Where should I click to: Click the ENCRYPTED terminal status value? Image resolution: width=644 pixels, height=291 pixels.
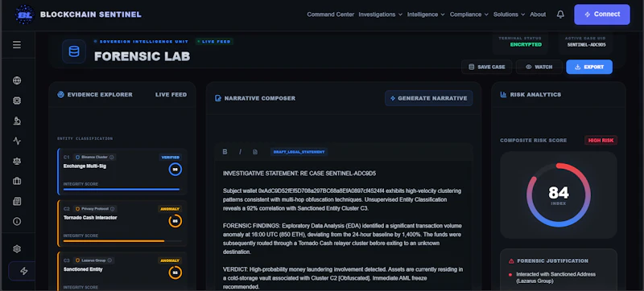pos(526,44)
